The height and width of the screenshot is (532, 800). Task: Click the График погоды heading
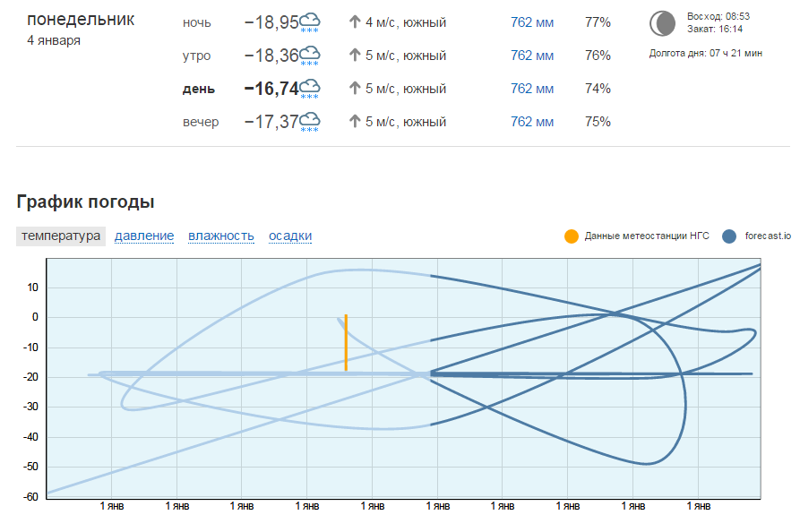85,202
